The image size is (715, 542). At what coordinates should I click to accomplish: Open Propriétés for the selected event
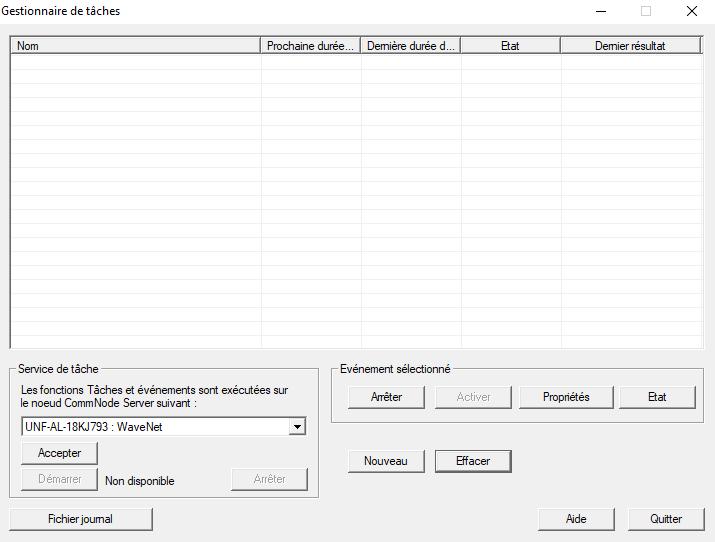[x=565, y=397]
